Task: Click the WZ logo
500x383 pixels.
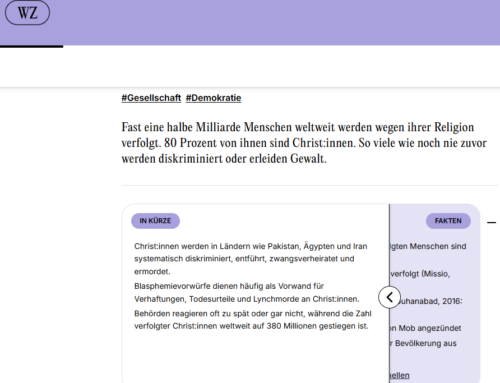Action: point(27,13)
